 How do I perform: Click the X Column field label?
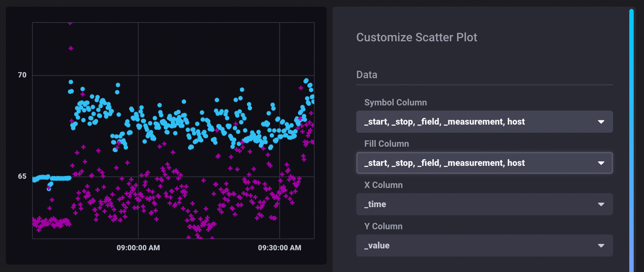383,185
